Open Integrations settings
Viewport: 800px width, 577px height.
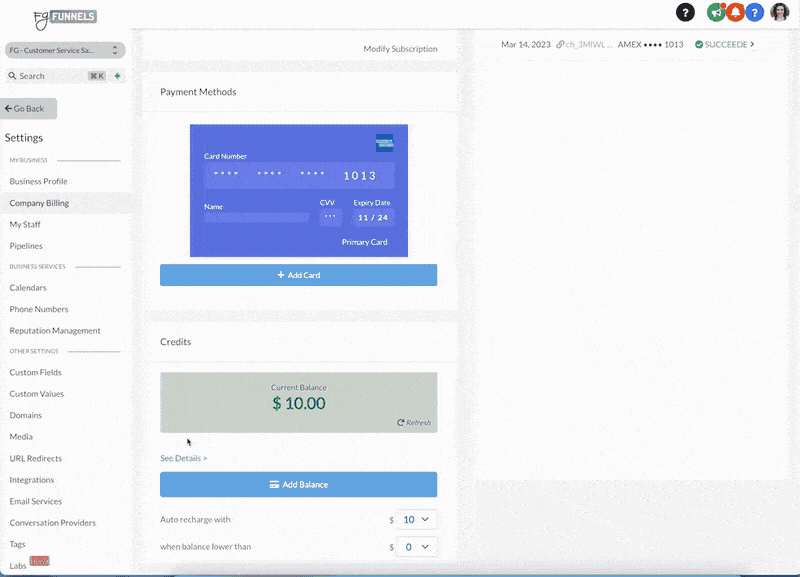pyautogui.click(x=32, y=480)
